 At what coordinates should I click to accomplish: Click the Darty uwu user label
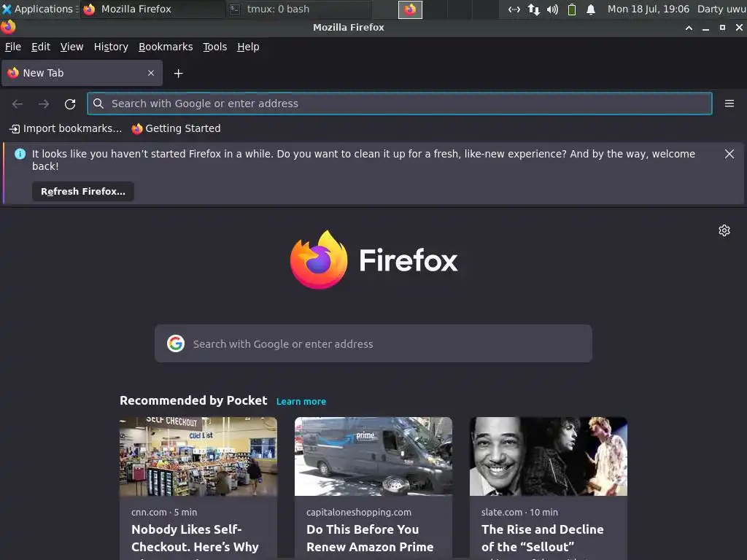click(721, 9)
